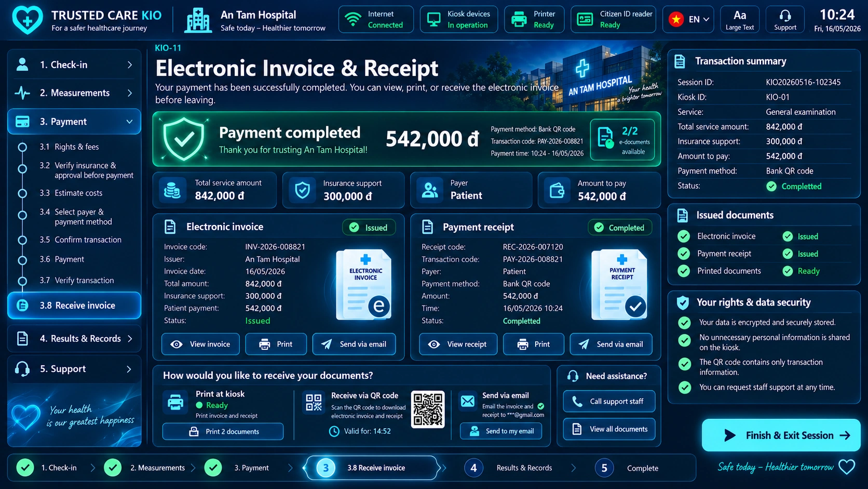
Task: Click the Payment Receipt document thumbnail
Action: click(620, 284)
